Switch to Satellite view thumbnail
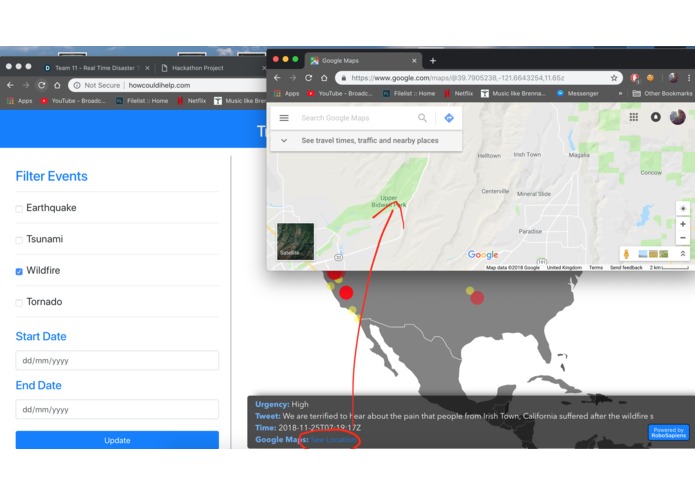695x494 pixels. coord(295,241)
